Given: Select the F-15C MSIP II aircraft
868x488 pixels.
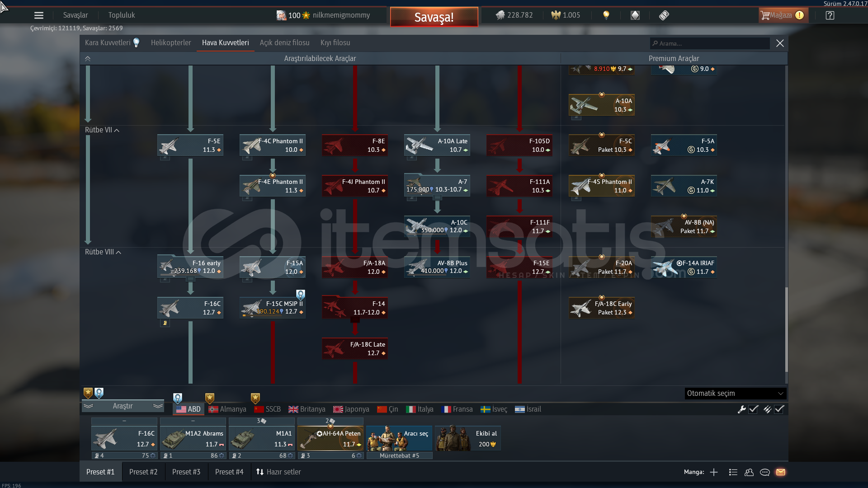Looking at the screenshot, I should [x=273, y=308].
